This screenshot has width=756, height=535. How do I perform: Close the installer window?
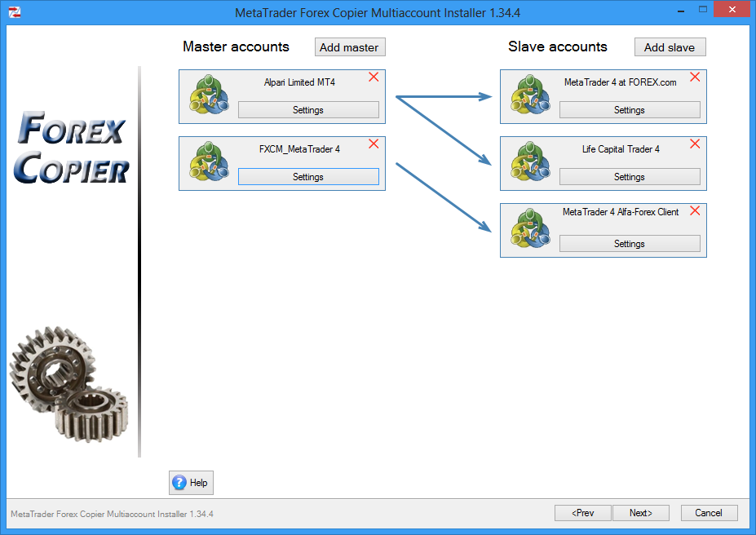click(x=732, y=9)
